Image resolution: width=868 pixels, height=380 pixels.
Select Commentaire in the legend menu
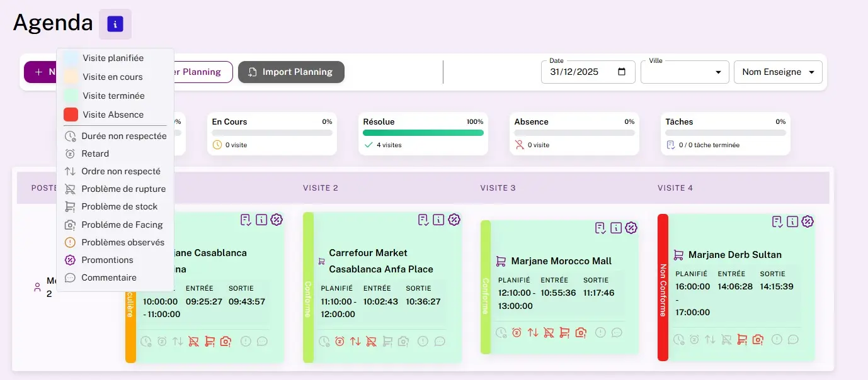tap(109, 277)
